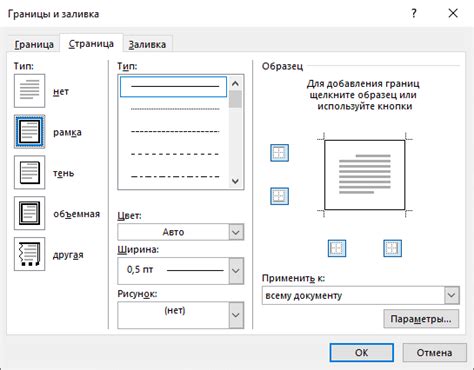Select the long-dashed line style
This screenshot has width=474, height=370.
[175, 154]
